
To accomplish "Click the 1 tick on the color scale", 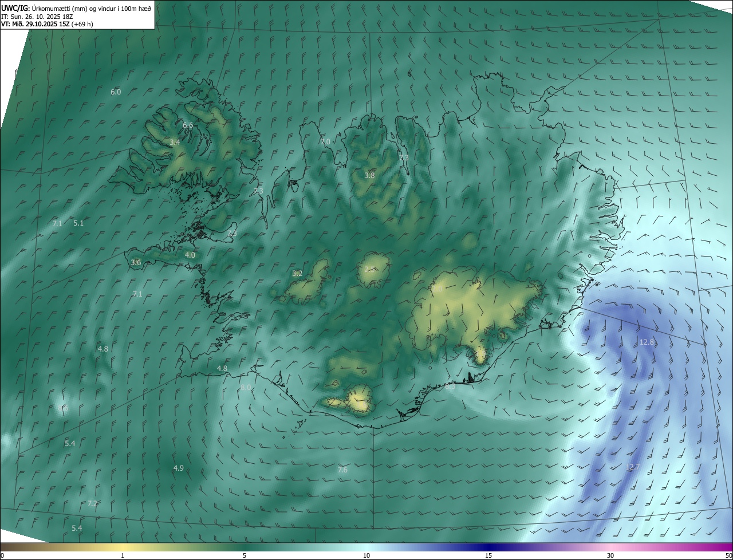I will [x=123, y=555].
